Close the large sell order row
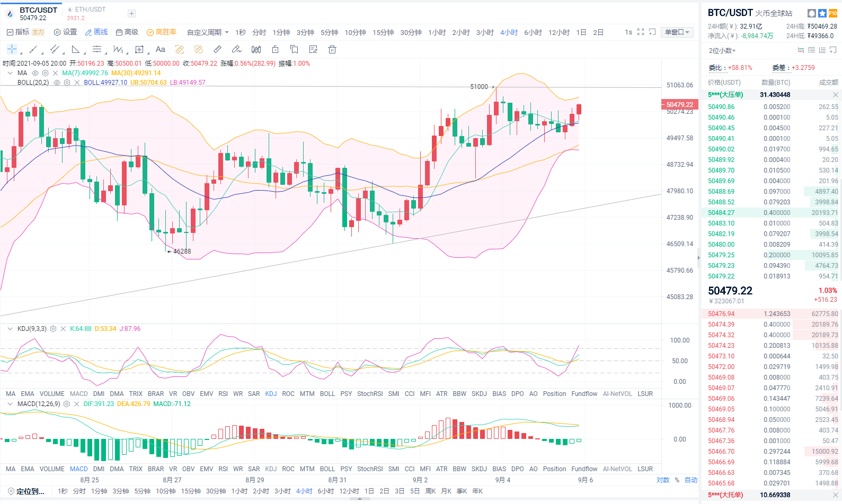Screen dimensions: 842x504 (836, 95)
